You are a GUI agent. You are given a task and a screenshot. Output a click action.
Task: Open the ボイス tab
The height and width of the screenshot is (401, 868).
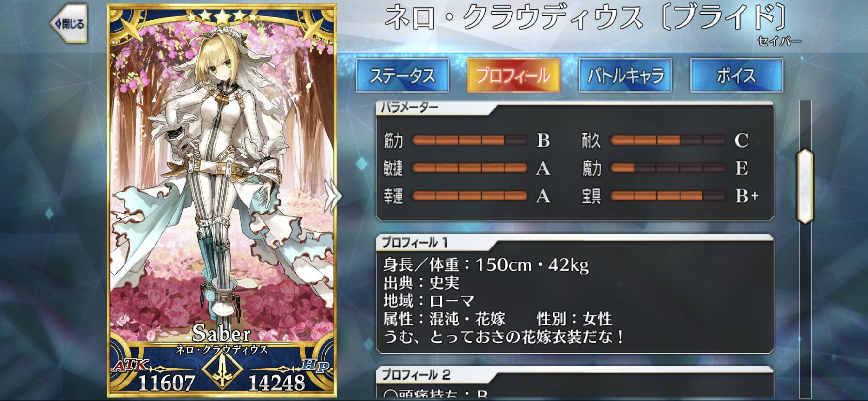coord(736,76)
